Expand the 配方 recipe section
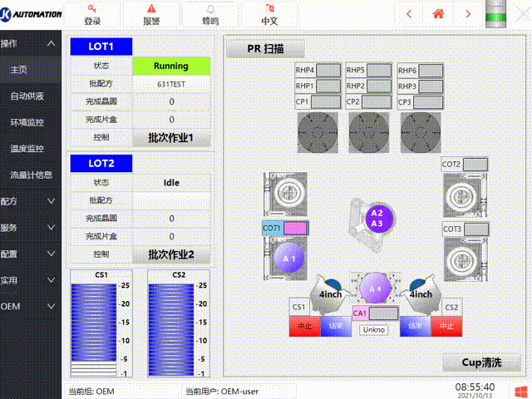This screenshot has height=399, width=532. [x=51, y=201]
